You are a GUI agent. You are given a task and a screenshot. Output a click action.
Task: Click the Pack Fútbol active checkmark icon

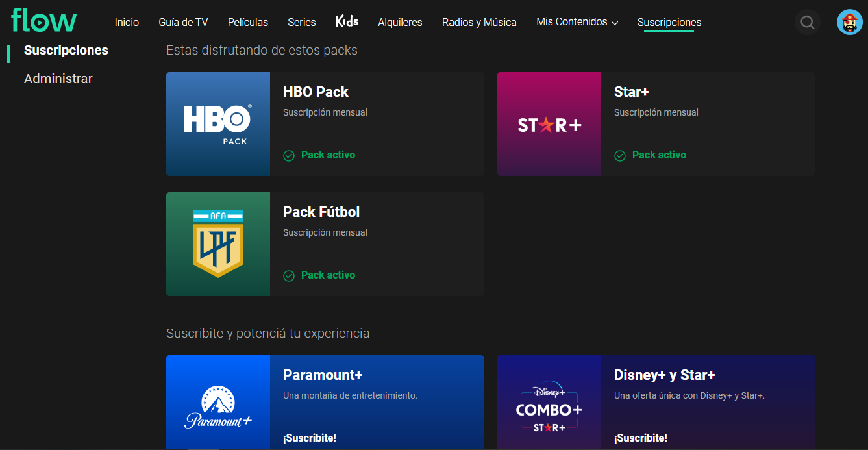289,276
